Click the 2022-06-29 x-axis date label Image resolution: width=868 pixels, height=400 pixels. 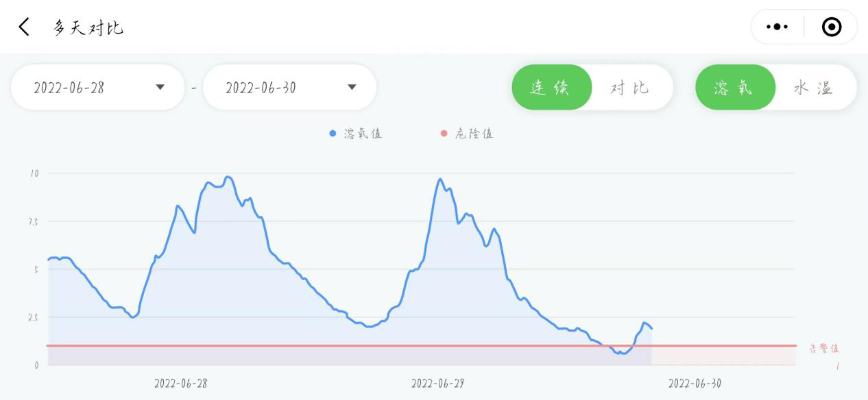click(x=437, y=384)
